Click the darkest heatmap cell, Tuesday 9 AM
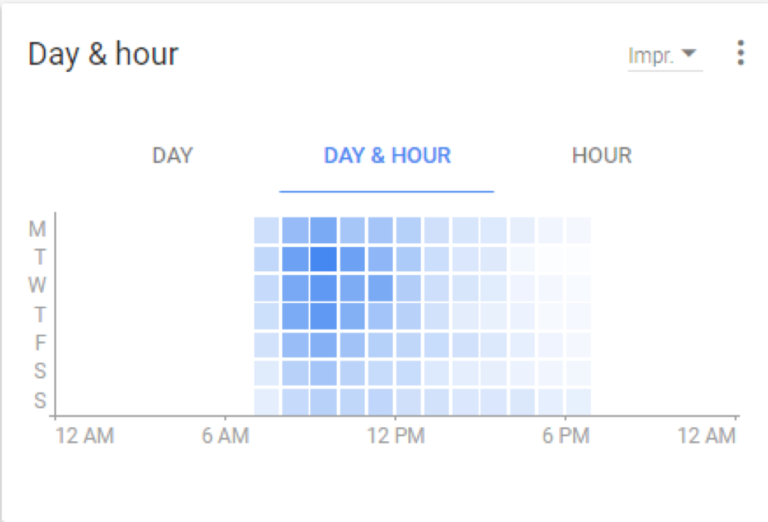Viewport: 768px width, 522px height. (323, 259)
